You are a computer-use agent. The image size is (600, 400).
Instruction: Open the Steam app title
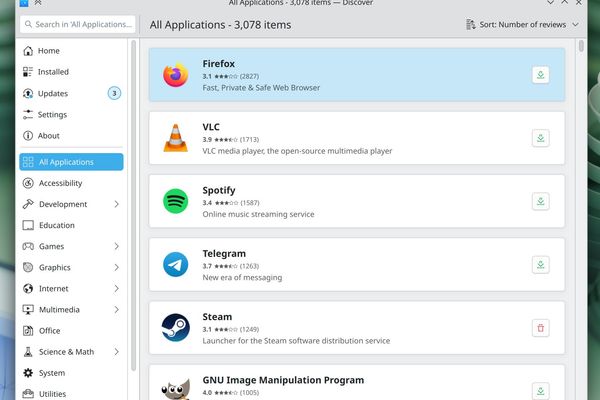[217, 317]
